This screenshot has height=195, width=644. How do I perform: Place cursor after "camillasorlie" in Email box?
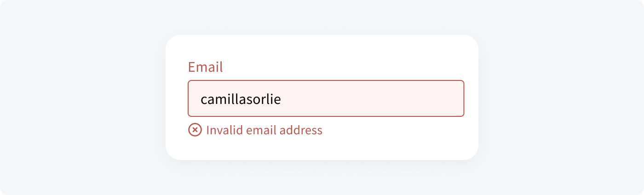[x=282, y=99]
